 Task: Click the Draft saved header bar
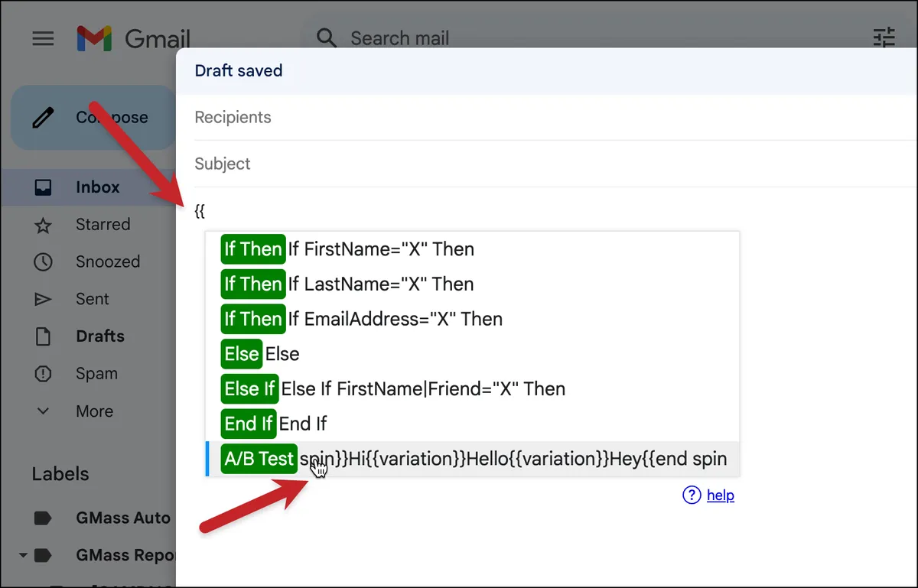pos(547,70)
